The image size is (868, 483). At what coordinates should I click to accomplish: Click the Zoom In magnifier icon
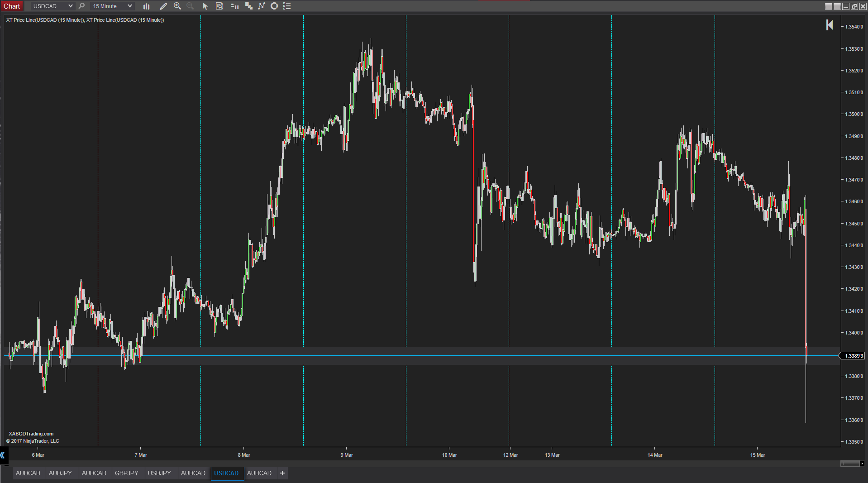click(177, 6)
